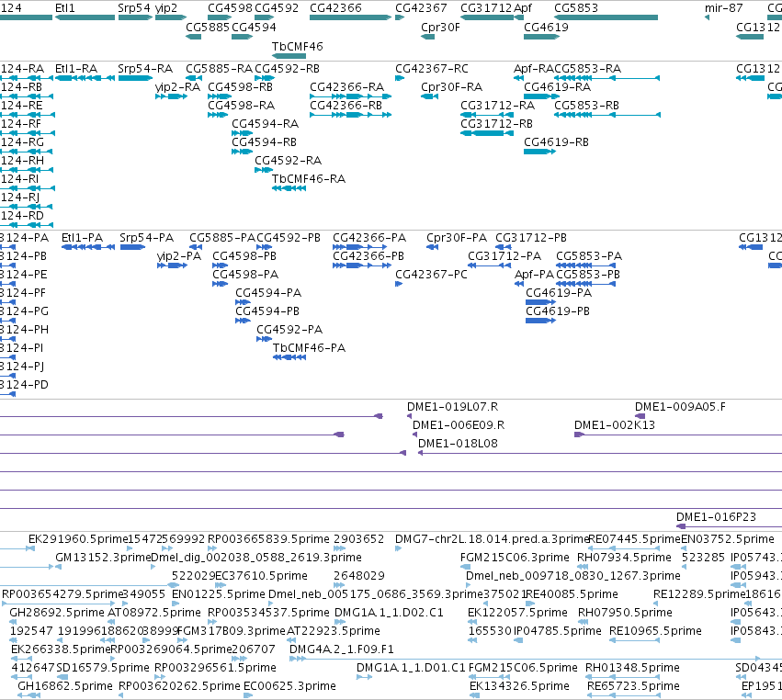Click EST label EK122057.5prime
Image resolution: width=782 pixels, height=700 pixels.
[517, 612]
